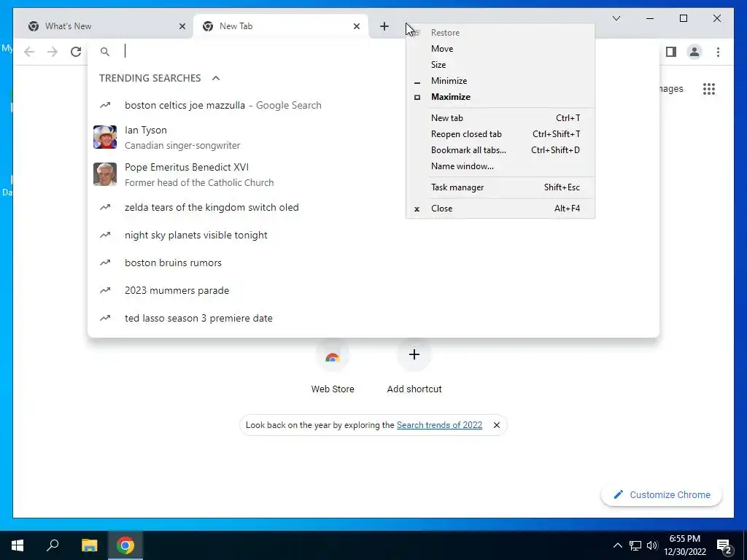Screen dimensions: 747x560
Task: Open the volume speaker tray icon
Action: pos(652,545)
